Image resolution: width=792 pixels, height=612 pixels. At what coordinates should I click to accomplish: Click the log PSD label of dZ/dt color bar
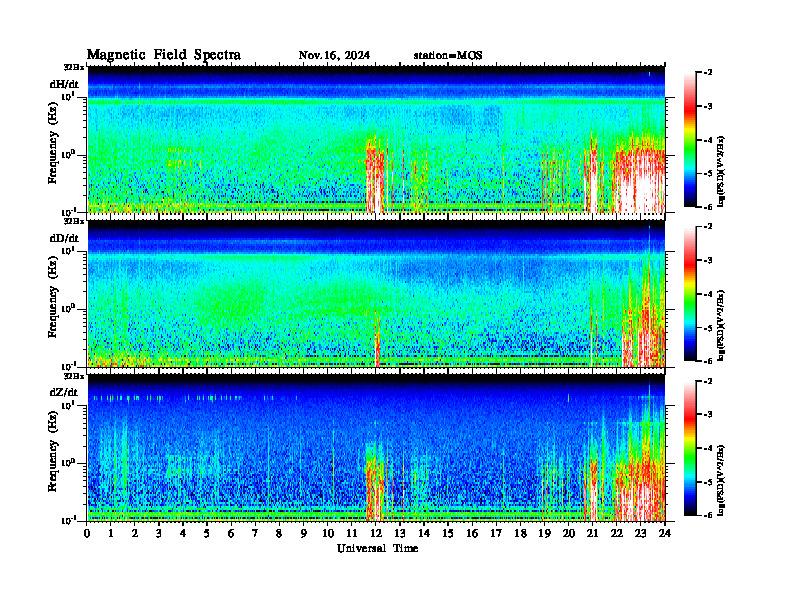click(722, 480)
